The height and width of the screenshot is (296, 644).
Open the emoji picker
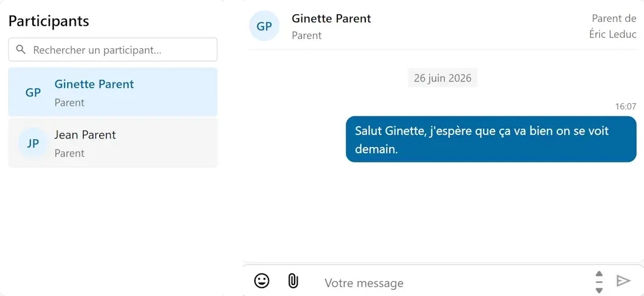pyautogui.click(x=262, y=281)
